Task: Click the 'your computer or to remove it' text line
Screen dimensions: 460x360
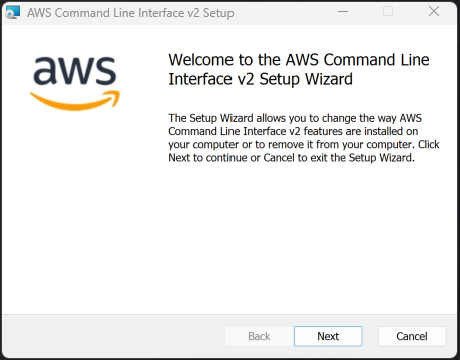Action: coord(304,144)
